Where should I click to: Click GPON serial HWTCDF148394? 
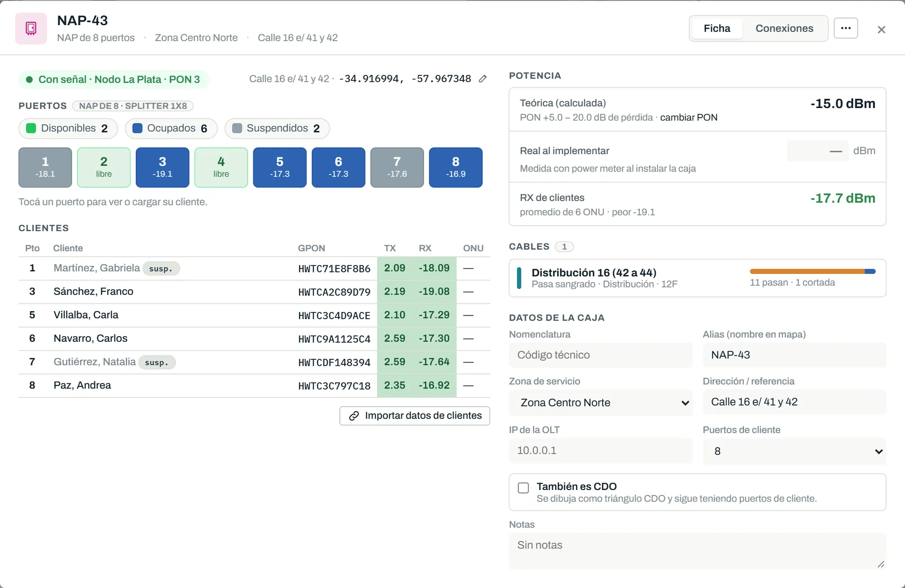[x=334, y=363]
